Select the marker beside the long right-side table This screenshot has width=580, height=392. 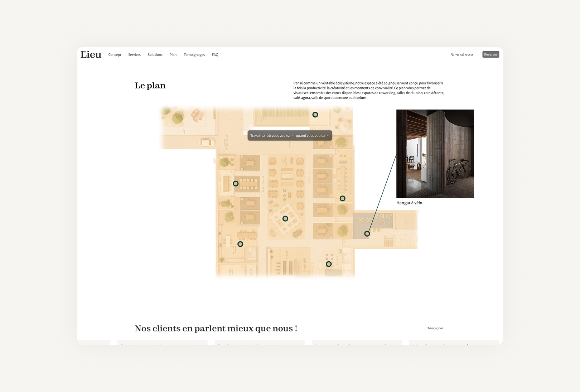(x=343, y=199)
